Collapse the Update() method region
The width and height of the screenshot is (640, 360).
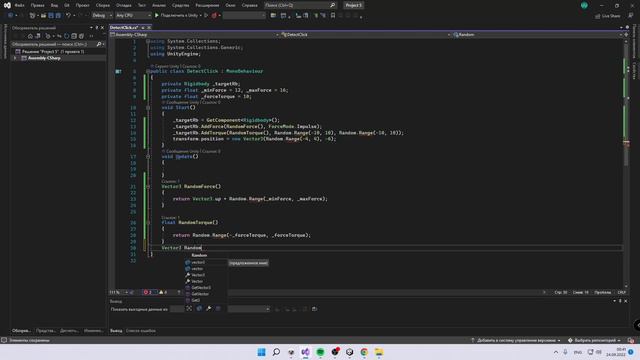click(x=148, y=156)
